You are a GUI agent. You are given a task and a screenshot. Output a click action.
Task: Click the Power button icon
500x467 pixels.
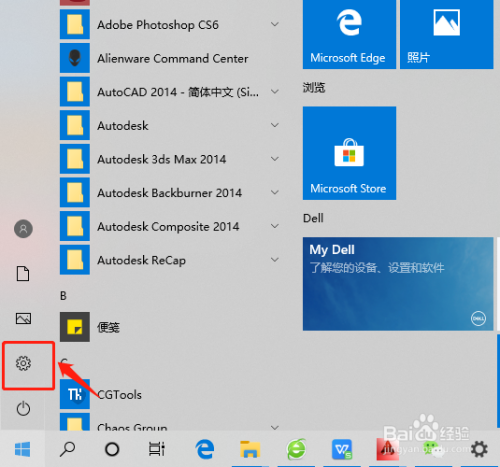point(23,409)
